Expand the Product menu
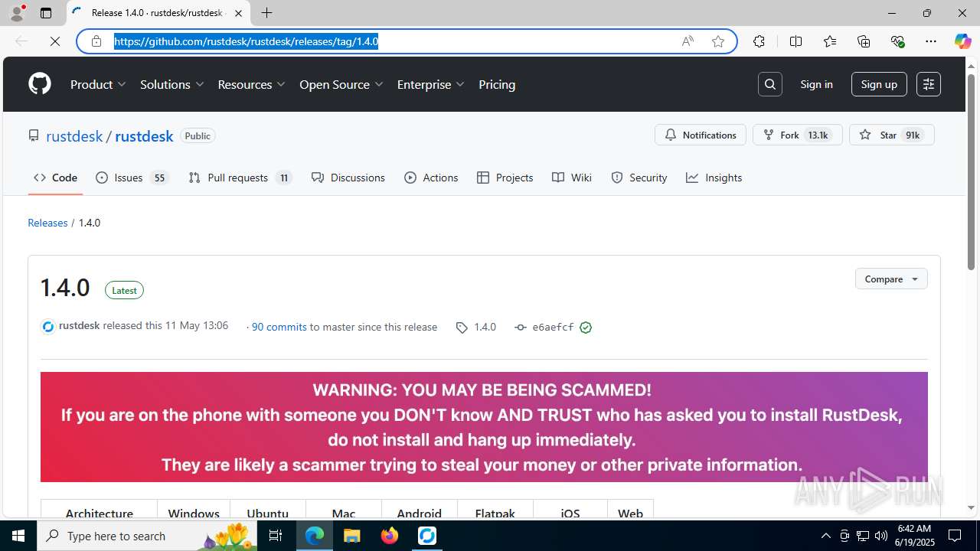Screen dimensions: 980x551 (x=98, y=84)
